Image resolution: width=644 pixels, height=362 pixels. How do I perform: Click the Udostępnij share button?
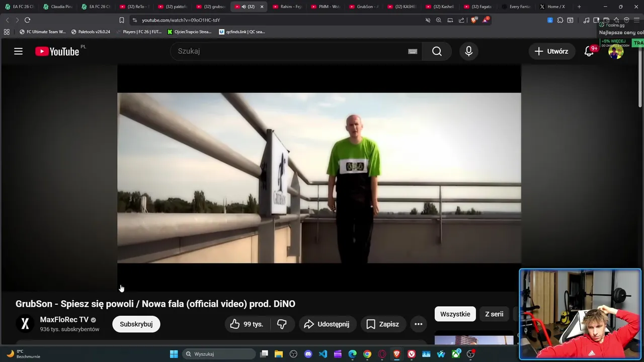tap(327, 324)
